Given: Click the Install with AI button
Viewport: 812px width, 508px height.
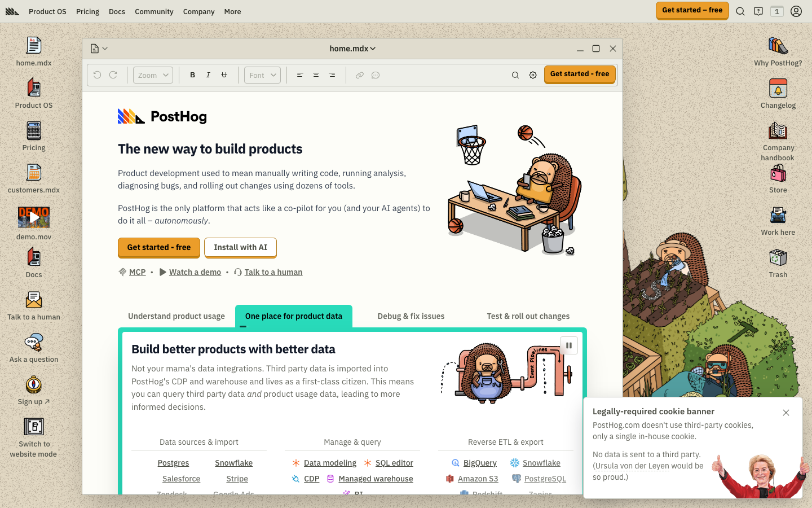Looking at the screenshot, I should [x=240, y=247].
